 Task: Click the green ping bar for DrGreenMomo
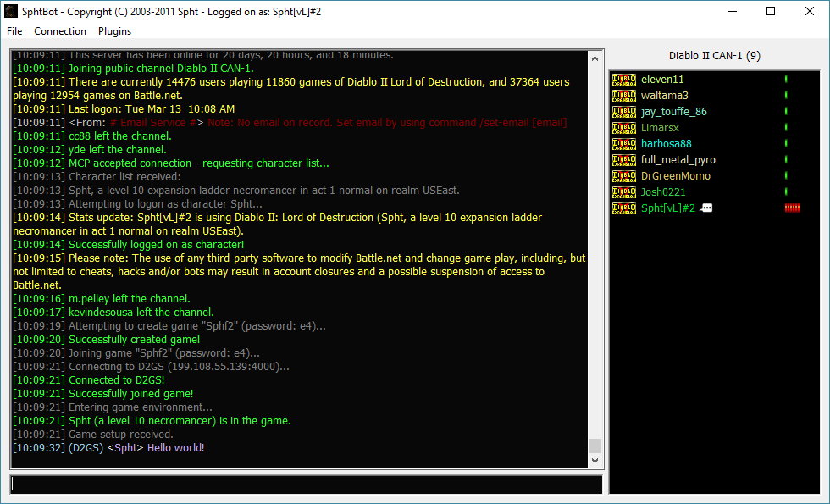tap(786, 176)
